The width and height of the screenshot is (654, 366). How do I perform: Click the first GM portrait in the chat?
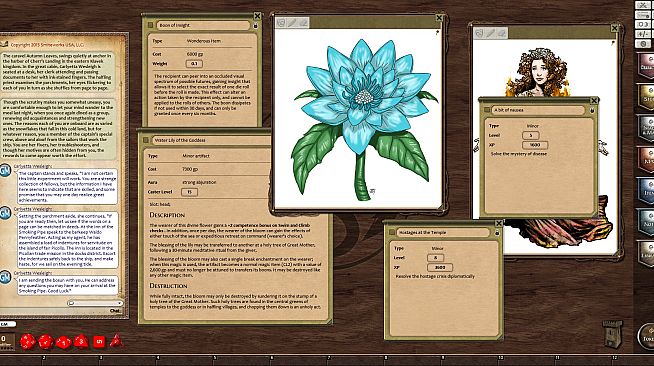5,170
